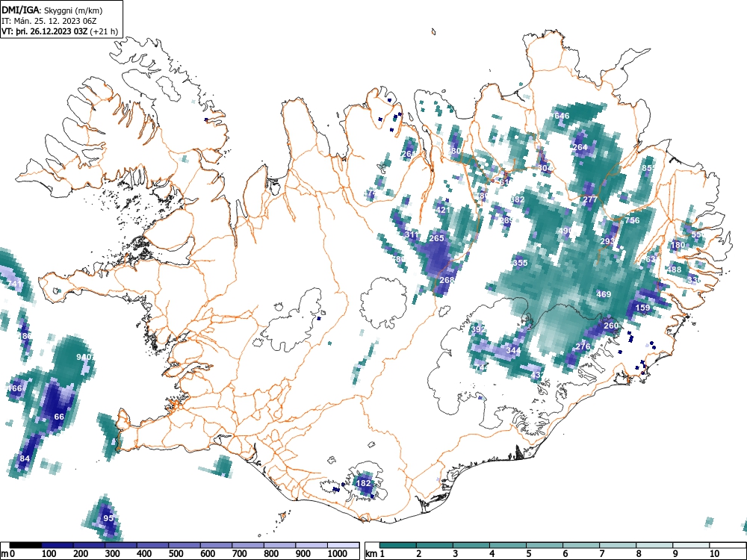The height and width of the screenshot is (560, 747).
Task: Click the teal 4–5 km legend swatch
Action: coord(508,545)
